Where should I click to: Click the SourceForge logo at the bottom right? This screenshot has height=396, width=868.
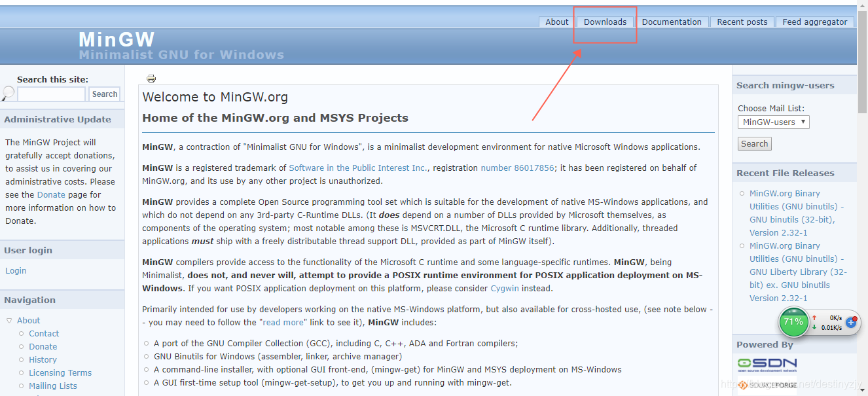(767, 386)
